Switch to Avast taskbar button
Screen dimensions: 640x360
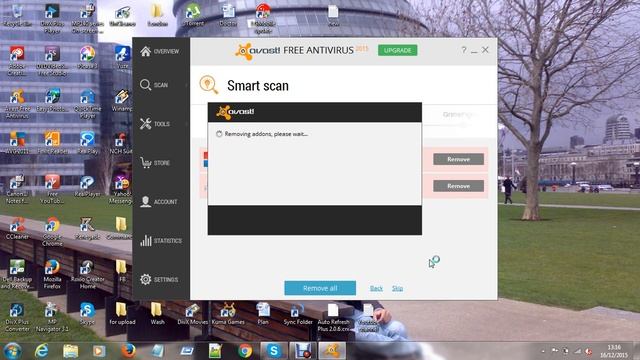click(x=332, y=351)
